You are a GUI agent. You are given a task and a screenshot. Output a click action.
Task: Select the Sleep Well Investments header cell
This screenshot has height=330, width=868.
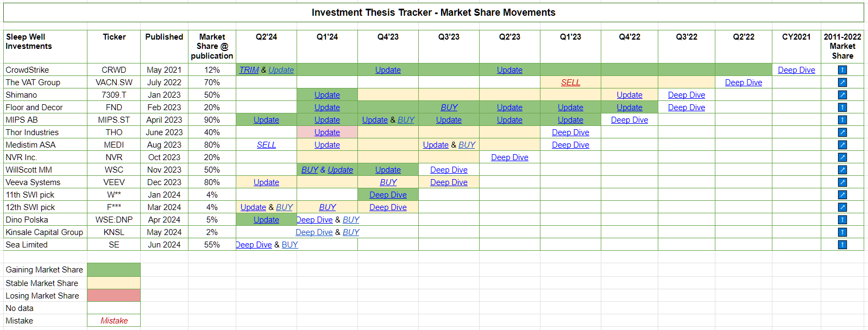pos(45,47)
